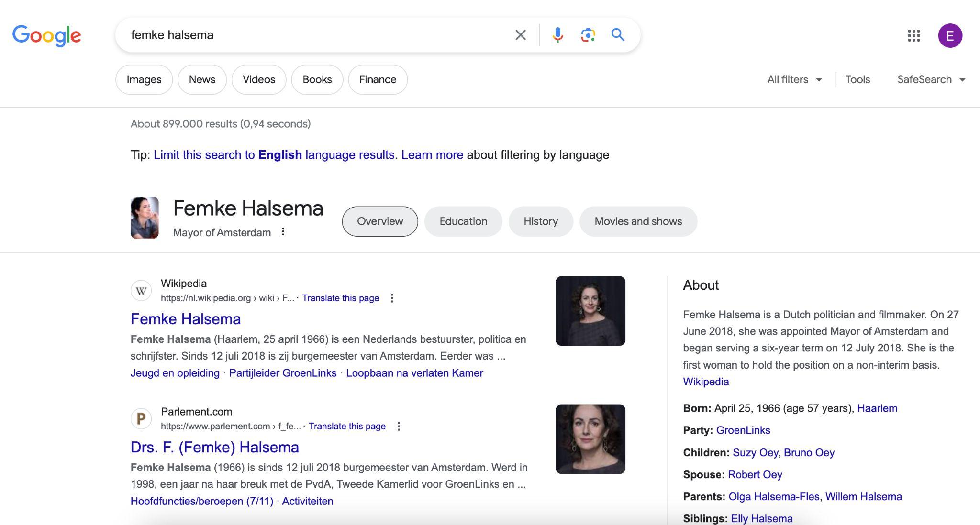Screen dimensions: 980x525
Task: Open more options for the Wikipedia result
Action: (392, 298)
